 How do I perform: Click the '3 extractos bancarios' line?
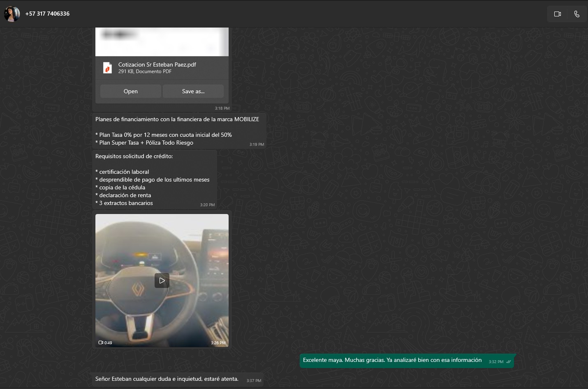coord(124,203)
